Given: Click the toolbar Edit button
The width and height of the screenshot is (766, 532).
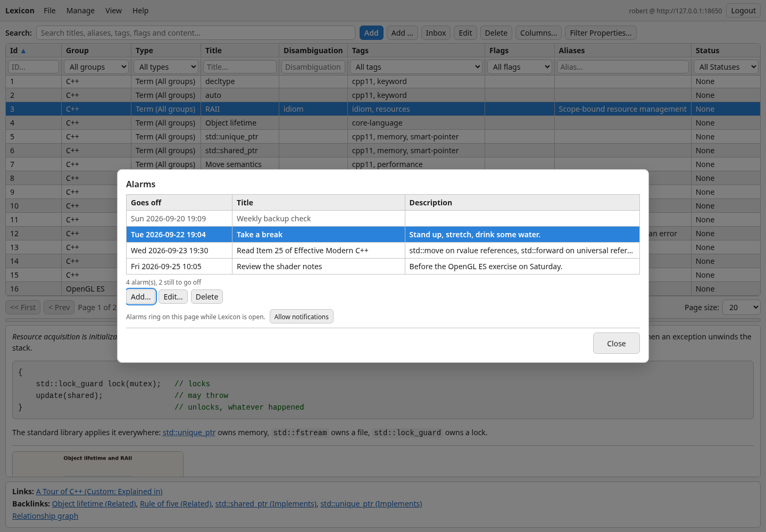Looking at the screenshot, I should coord(465,33).
